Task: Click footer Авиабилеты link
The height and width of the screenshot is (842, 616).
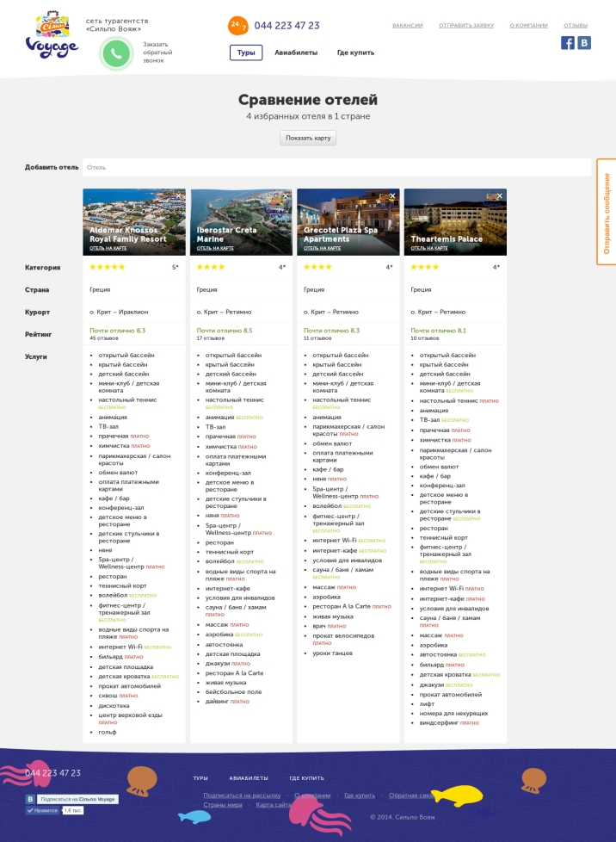Action: [249, 778]
